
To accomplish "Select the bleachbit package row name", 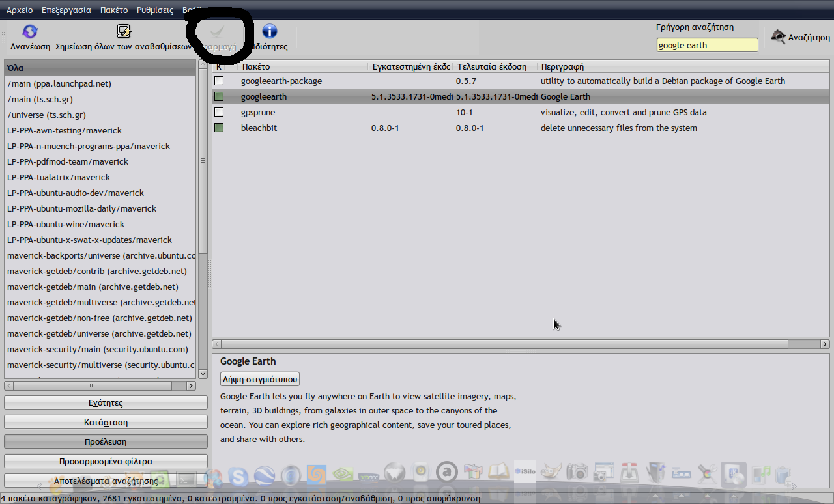I will 259,128.
